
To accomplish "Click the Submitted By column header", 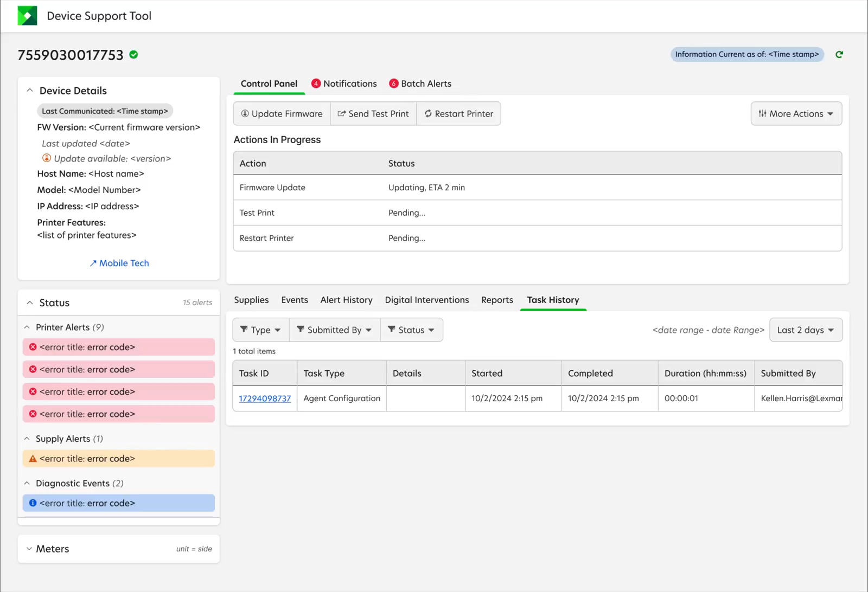I will click(799, 373).
